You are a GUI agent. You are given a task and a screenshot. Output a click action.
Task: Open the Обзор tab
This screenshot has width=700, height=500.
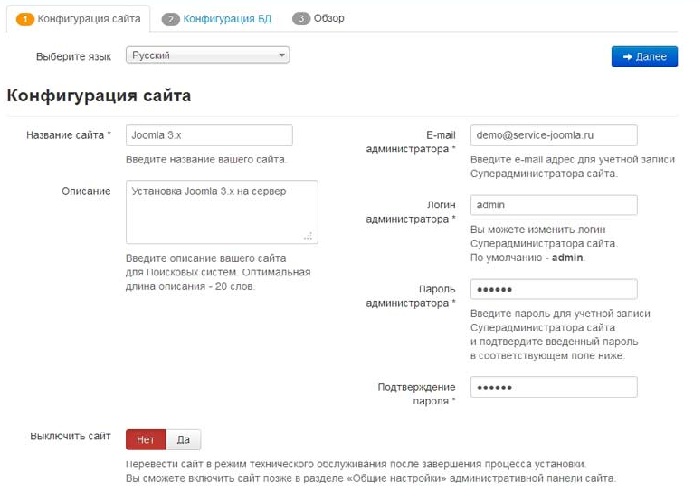pos(329,18)
